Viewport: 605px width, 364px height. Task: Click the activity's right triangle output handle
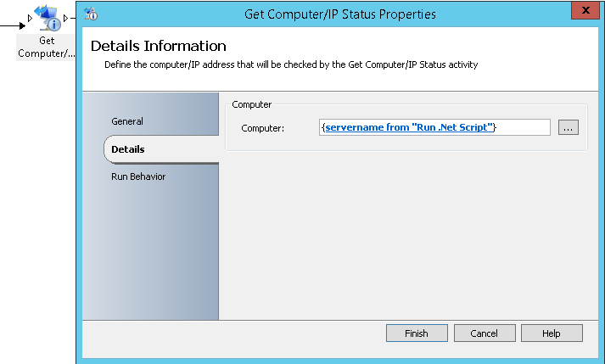65,18
